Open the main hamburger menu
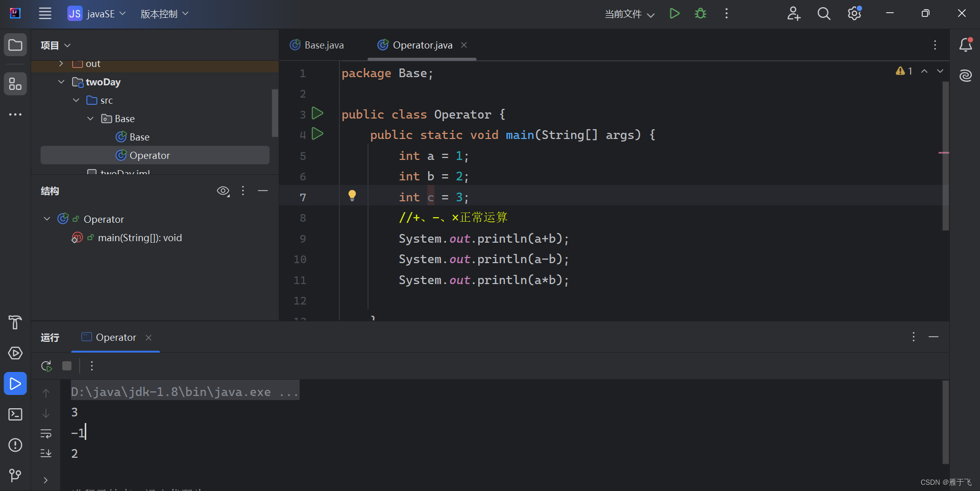980x491 pixels. (x=45, y=14)
